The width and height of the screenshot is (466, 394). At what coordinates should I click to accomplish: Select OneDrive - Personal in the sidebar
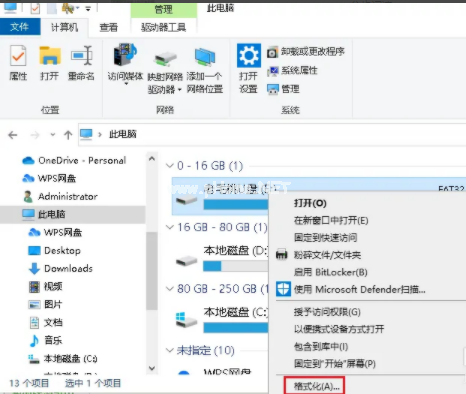coord(74,161)
